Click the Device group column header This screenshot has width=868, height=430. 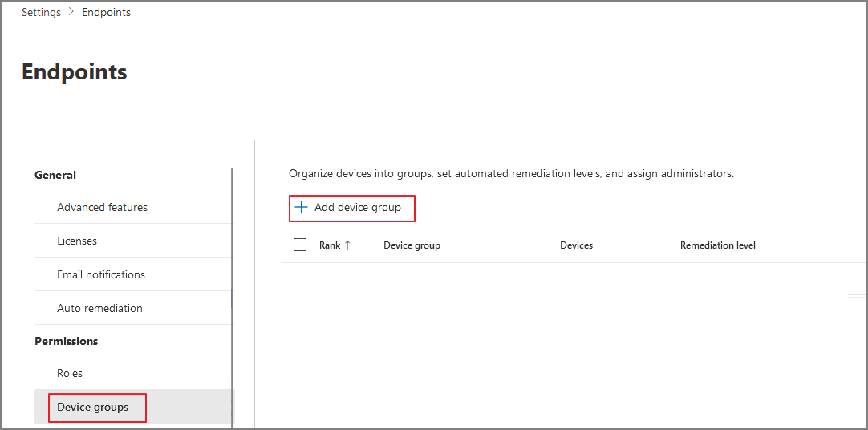tap(412, 245)
